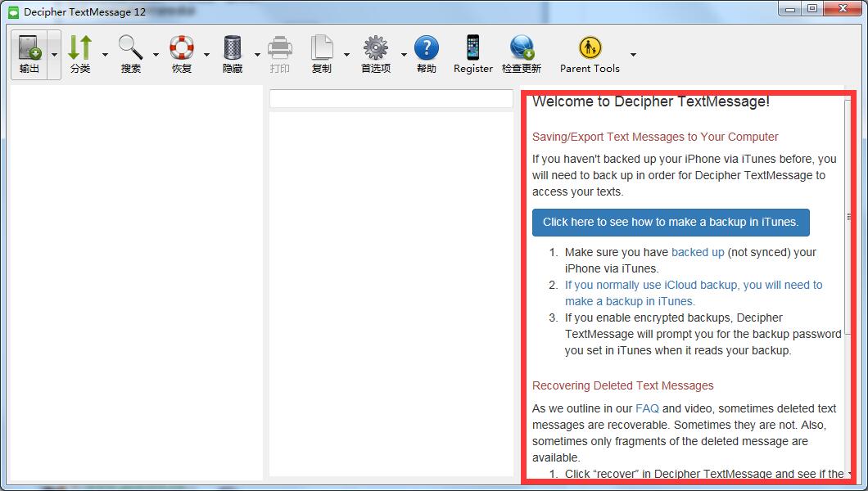Click 'Saving/Export Text Messages to Your Computer' heading
868x491 pixels.
pos(655,137)
